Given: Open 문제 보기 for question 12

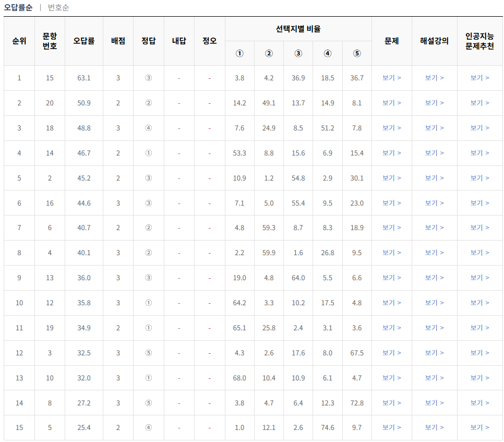Looking at the screenshot, I should pos(391,303).
